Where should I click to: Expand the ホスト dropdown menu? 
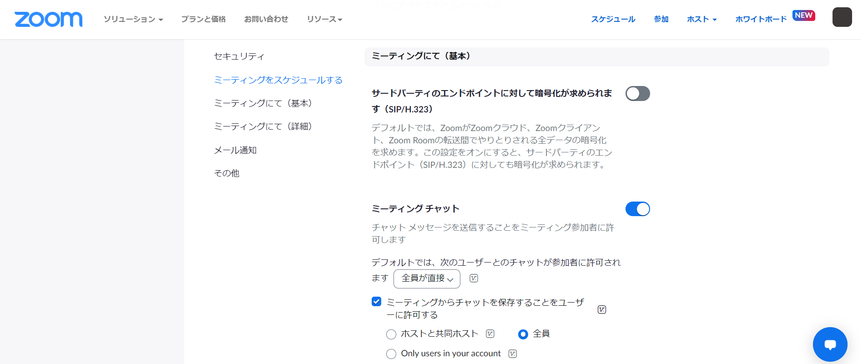[x=701, y=19]
